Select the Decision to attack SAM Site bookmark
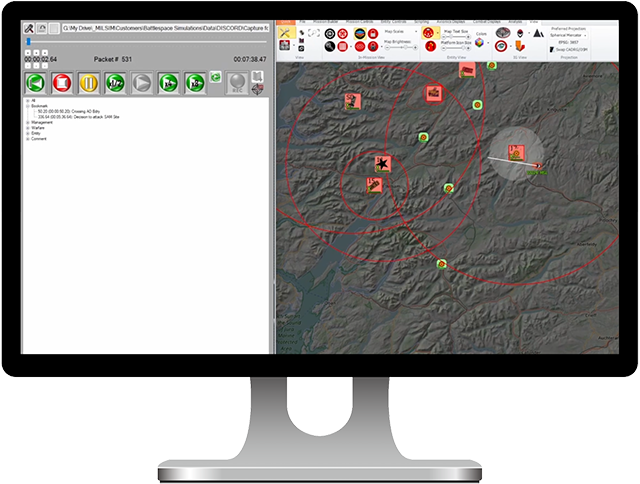The width and height of the screenshot is (640, 484). (78, 117)
